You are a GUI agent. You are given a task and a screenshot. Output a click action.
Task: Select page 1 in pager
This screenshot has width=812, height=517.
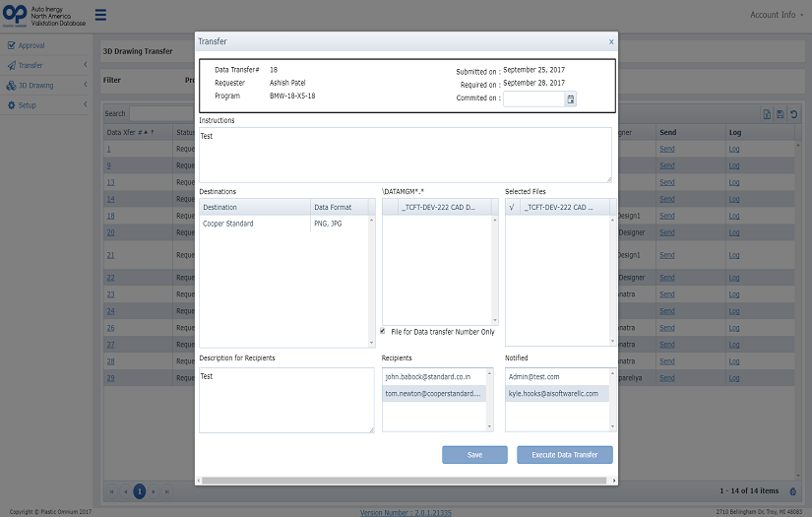(x=140, y=491)
